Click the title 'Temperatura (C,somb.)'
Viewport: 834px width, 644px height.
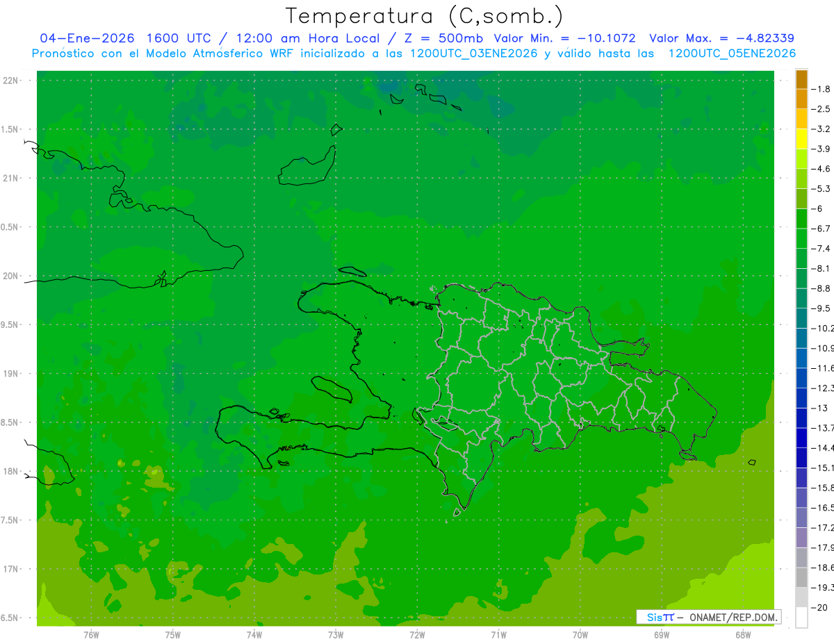pos(425,16)
